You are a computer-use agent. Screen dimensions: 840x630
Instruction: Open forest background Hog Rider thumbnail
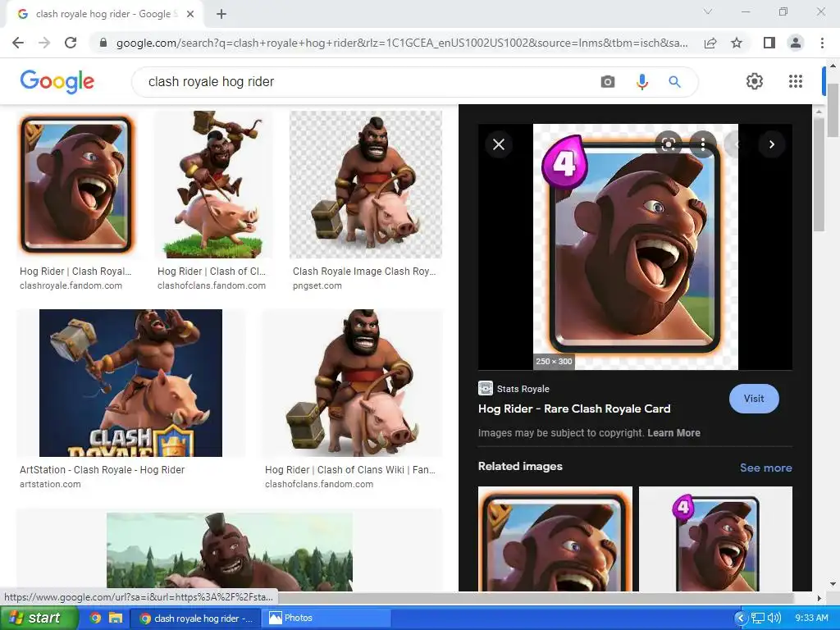click(230, 552)
